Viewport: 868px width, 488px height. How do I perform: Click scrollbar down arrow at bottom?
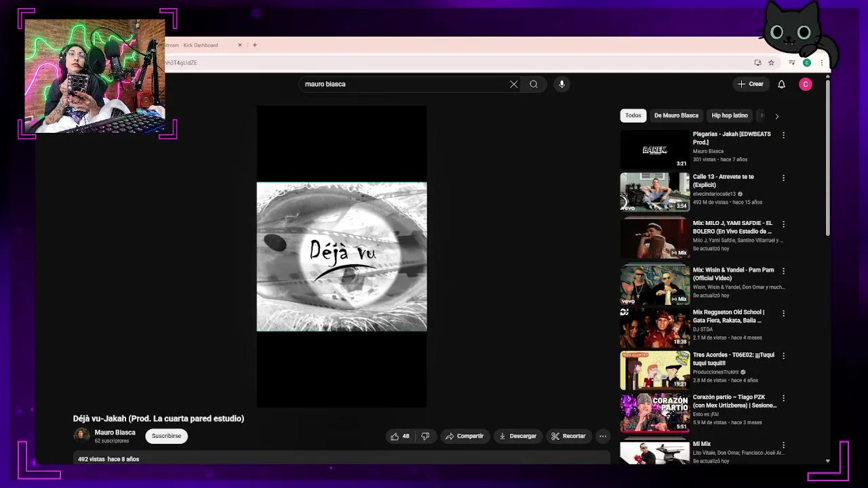827,461
